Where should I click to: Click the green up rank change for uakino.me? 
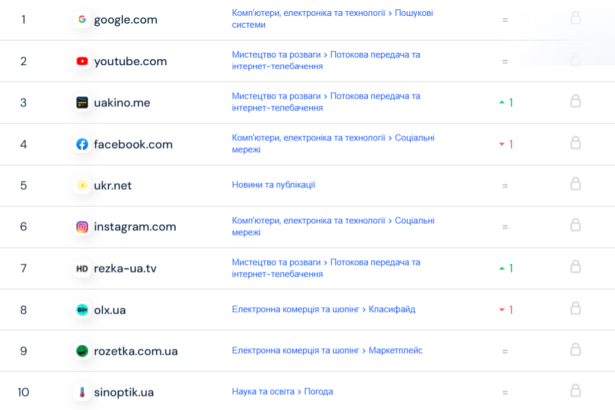point(505,103)
